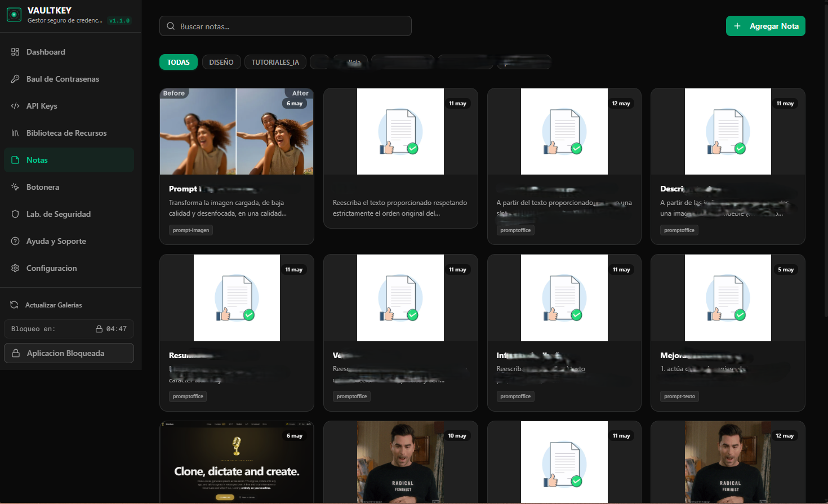Open the Radical Feminist thumbnail dated 12 may

tap(728, 462)
